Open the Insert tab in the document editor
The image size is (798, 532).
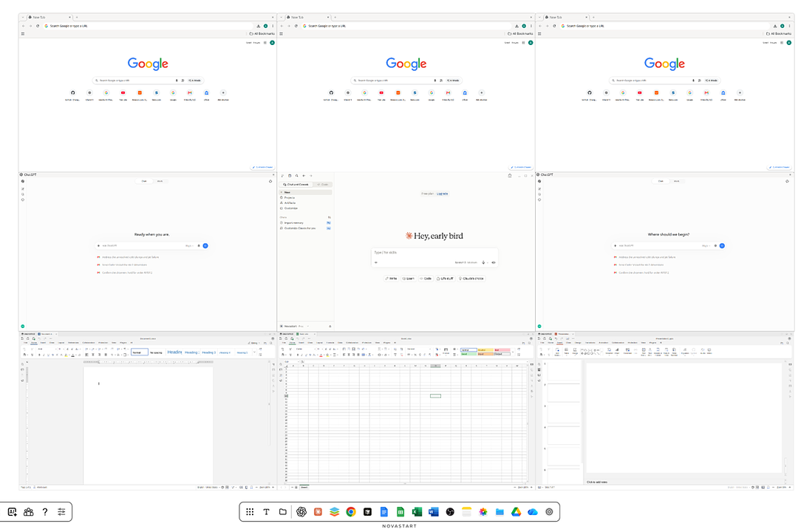tap(43, 343)
